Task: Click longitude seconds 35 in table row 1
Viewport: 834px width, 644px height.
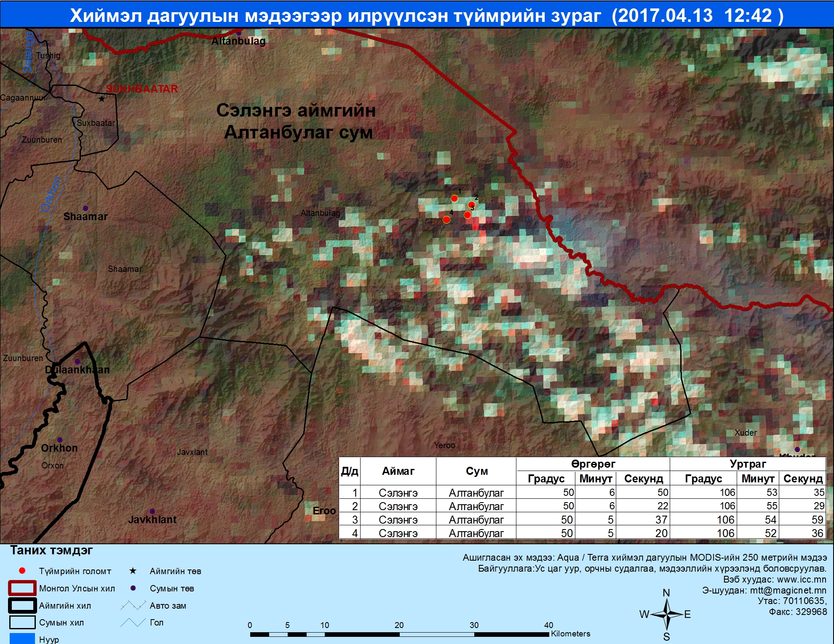Action: [819, 492]
